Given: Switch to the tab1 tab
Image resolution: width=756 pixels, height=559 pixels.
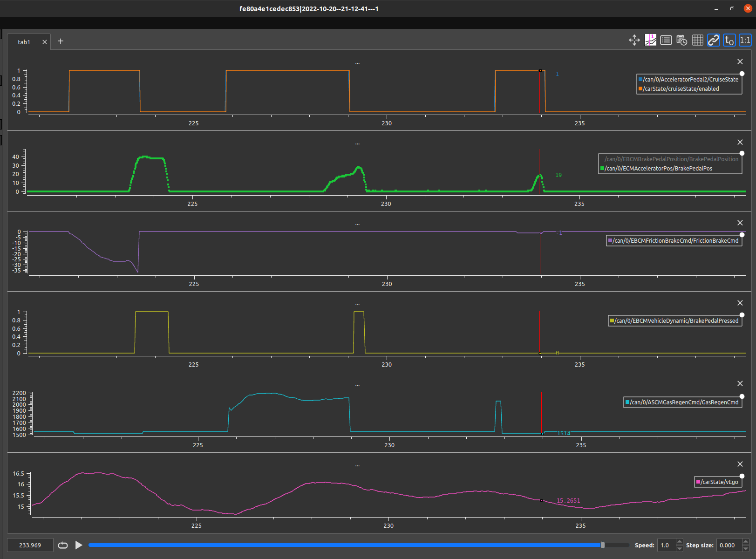Looking at the screenshot, I should pos(23,41).
